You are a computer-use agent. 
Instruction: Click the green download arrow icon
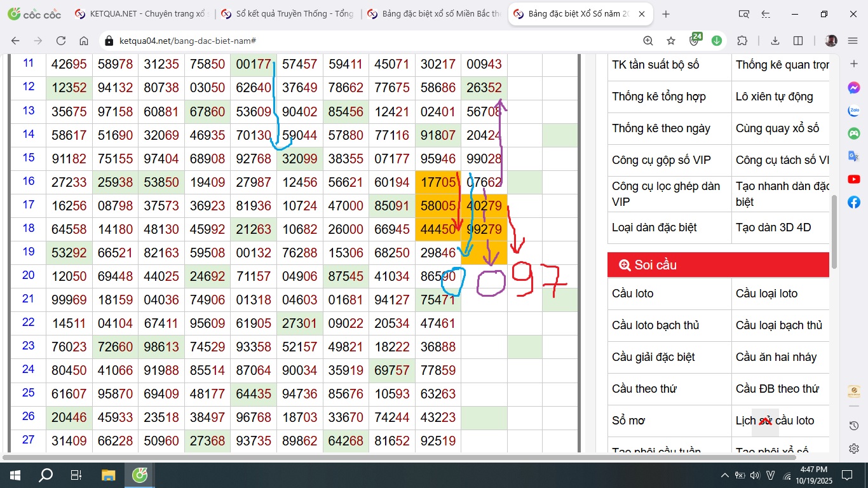coord(717,41)
